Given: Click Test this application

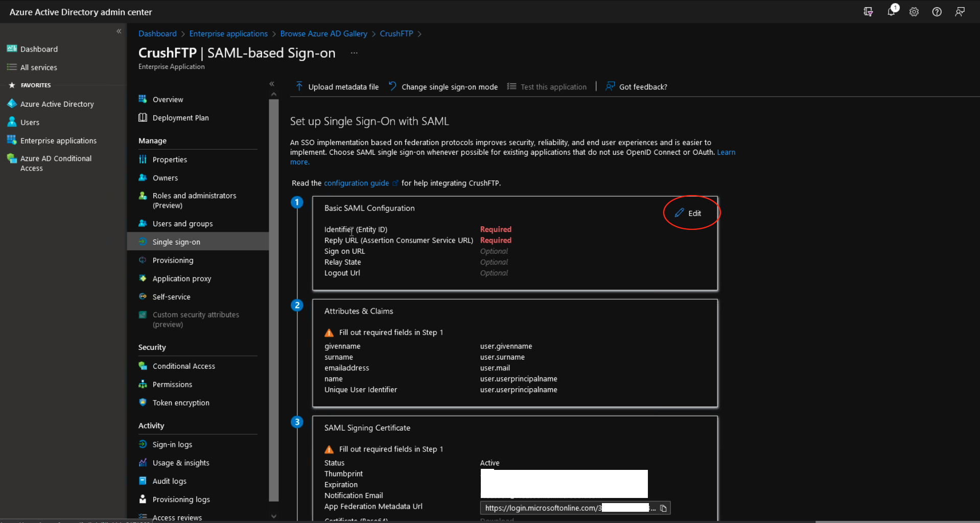Looking at the screenshot, I should [x=547, y=87].
